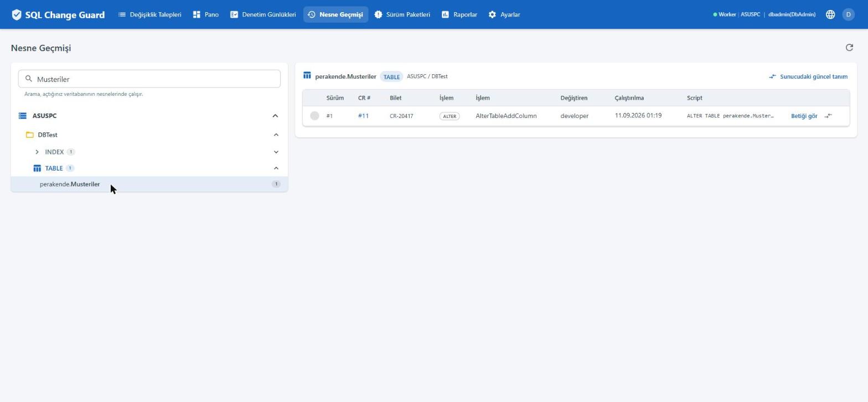
Task: Open Ayarlar settings
Action: (504, 14)
